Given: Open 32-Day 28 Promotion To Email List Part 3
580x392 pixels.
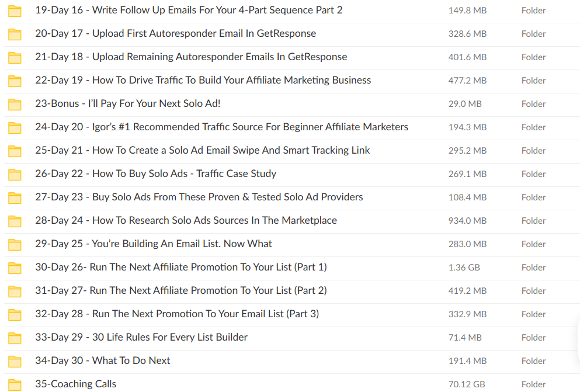Looking at the screenshot, I should tap(176, 314).
